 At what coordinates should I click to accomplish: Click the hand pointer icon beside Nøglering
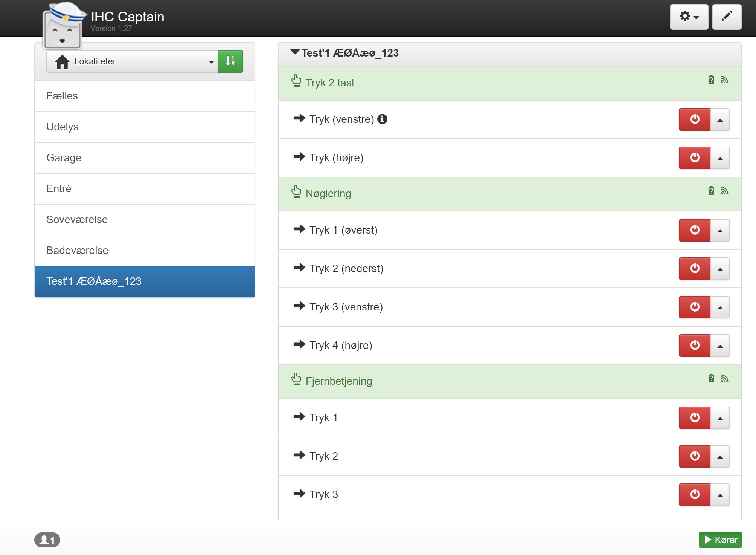tap(296, 192)
